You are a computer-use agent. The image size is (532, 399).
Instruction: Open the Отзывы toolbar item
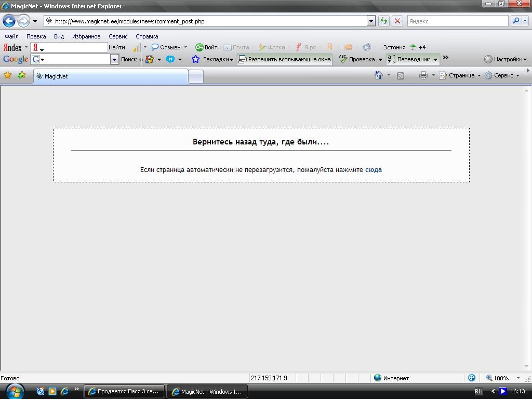[169, 47]
